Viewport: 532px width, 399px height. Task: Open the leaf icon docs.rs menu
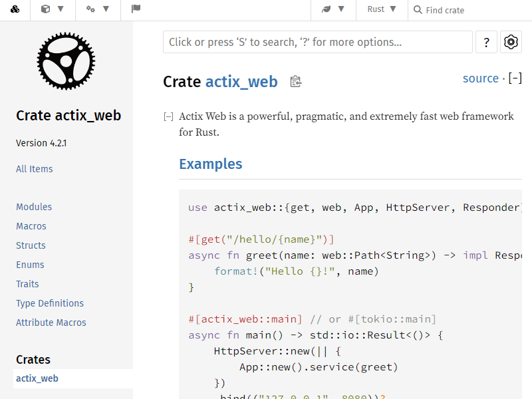333,9
